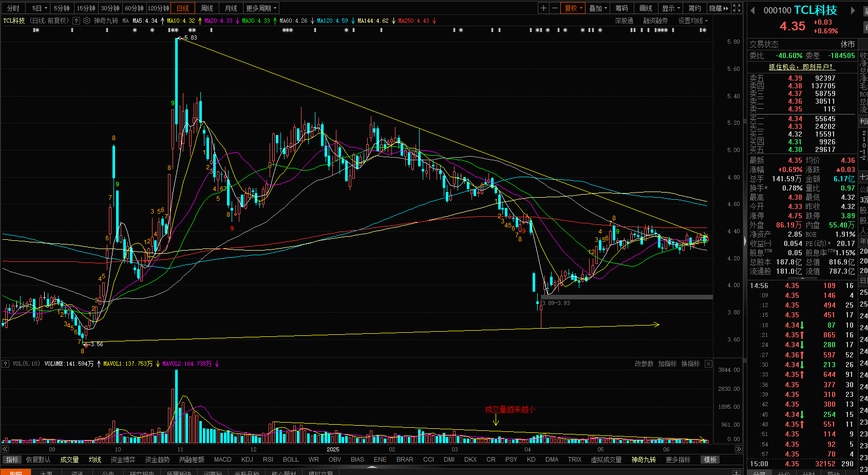Select the 成交量 indicator
The width and height of the screenshot is (868, 475).
point(69,460)
